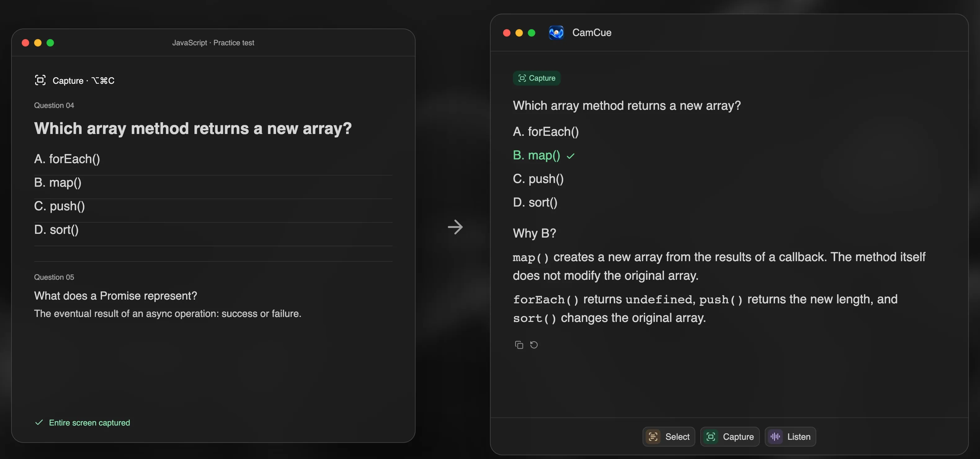Viewport: 980px width, 459px height.
Task: Click 'A. forEach()' option in CamCue
Action: (546, 132)
